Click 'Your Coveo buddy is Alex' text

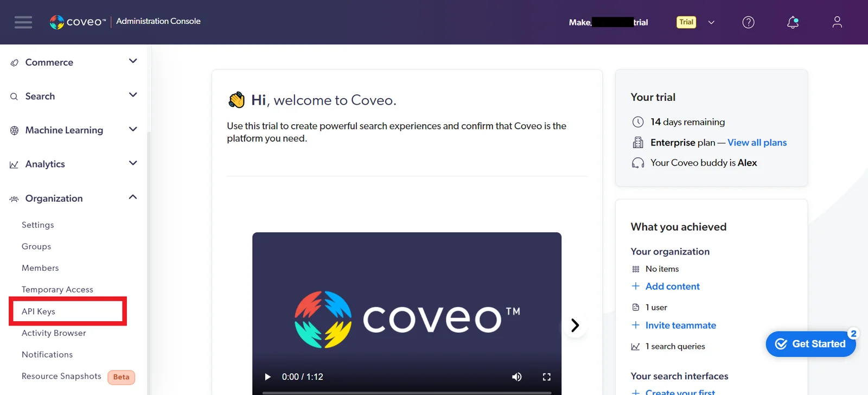pyautogui.click(x=704, y=163)
